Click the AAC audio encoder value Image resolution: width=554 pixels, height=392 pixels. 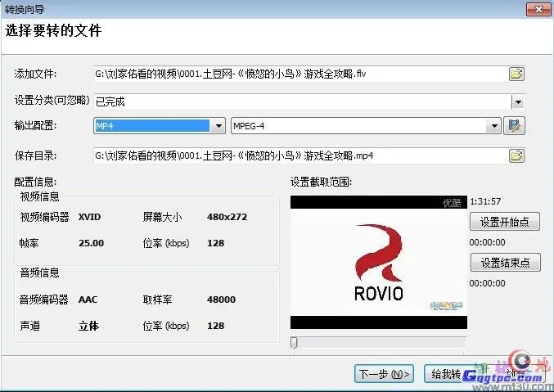(88, 300)
